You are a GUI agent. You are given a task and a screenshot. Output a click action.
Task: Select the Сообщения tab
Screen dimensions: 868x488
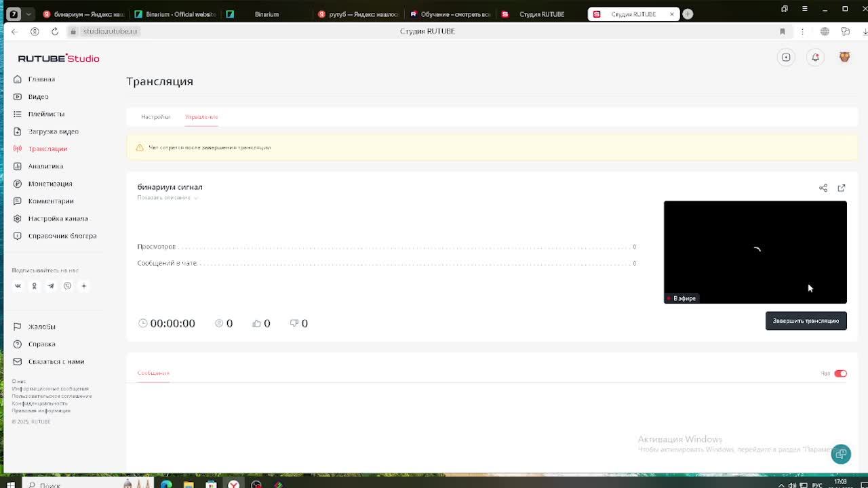coord(153,373)
